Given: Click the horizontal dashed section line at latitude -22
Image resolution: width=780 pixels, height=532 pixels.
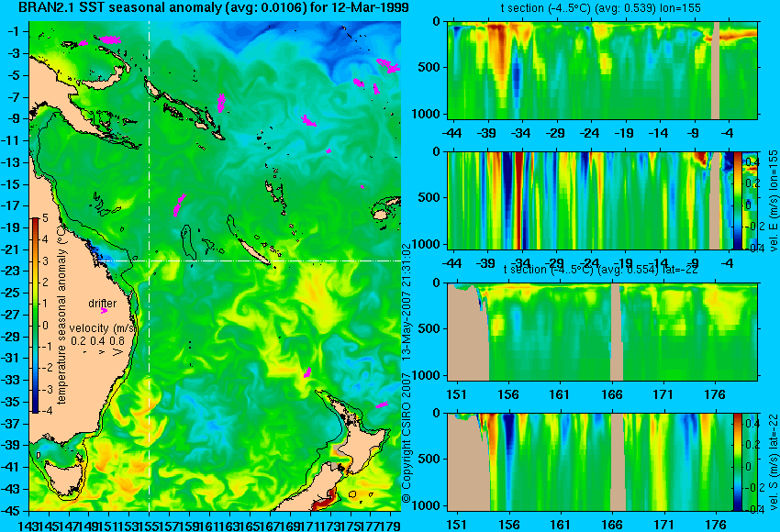Looking at the screenshot, I should (249, 260).
